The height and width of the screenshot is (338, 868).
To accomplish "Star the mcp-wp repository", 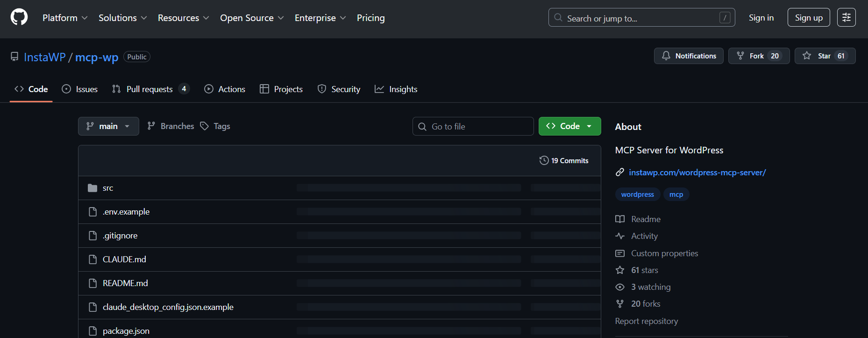I will click(x=825, y=56).
